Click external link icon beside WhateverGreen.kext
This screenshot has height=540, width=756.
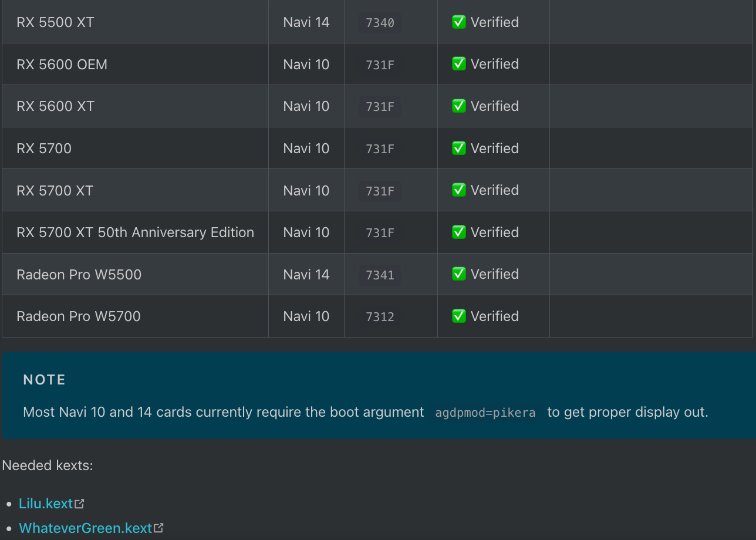click(158, 528)
